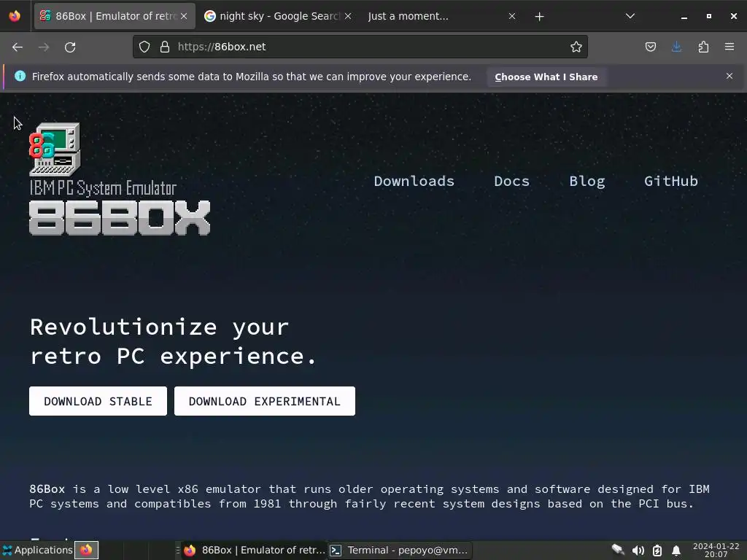Screen dimensions: 747x560
Task: Select the 86Box Firefox window taskbar item
Action: pyautogui.click(x=255, y=550)
